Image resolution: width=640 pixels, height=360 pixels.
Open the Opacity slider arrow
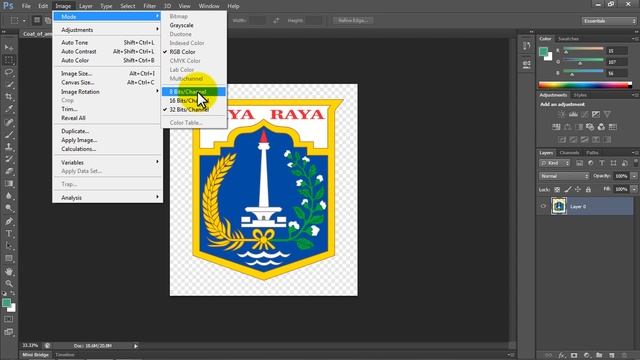tap(634, 176)
